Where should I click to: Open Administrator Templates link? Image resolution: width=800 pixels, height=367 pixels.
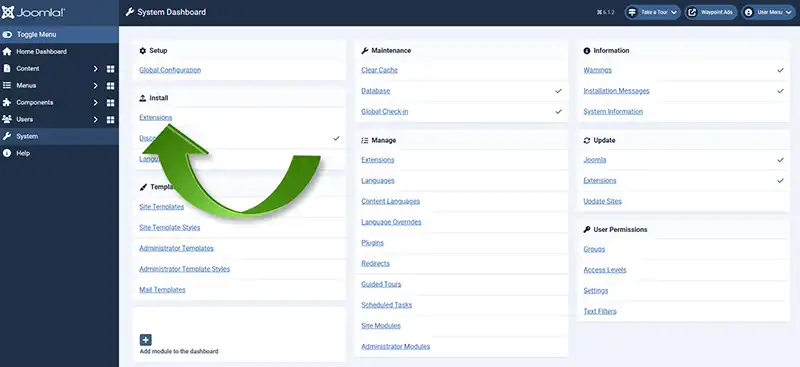[x=176, y=248]
